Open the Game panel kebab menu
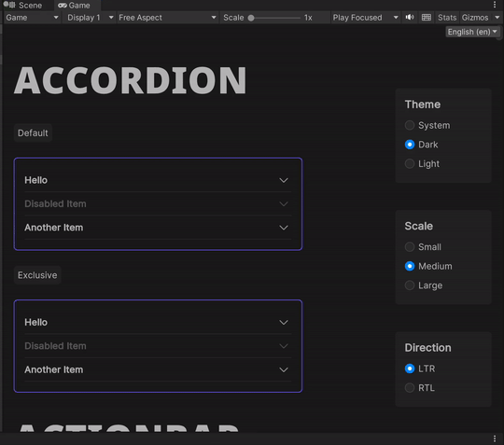The height and width of the screenshot is (445, 504). pos(495,5)
